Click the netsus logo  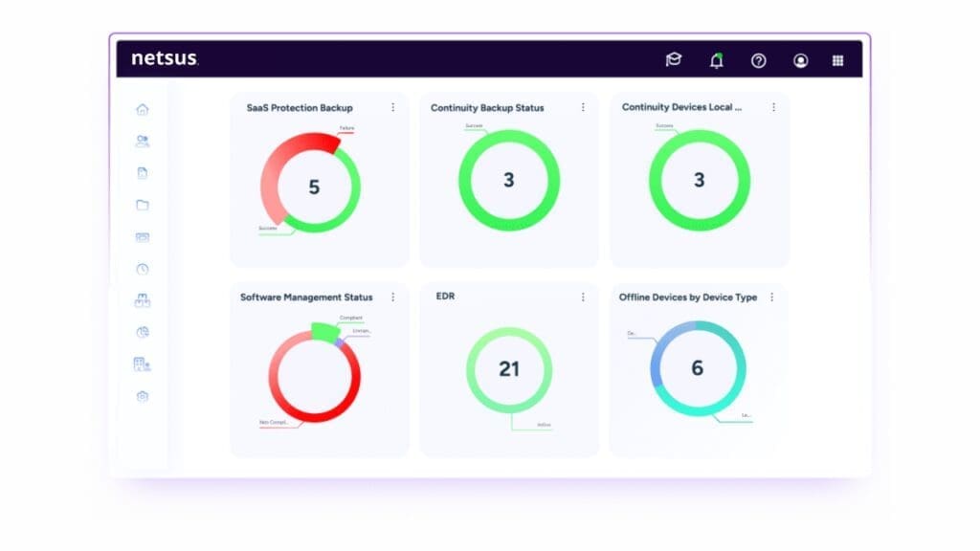click(x=165, y=58)
